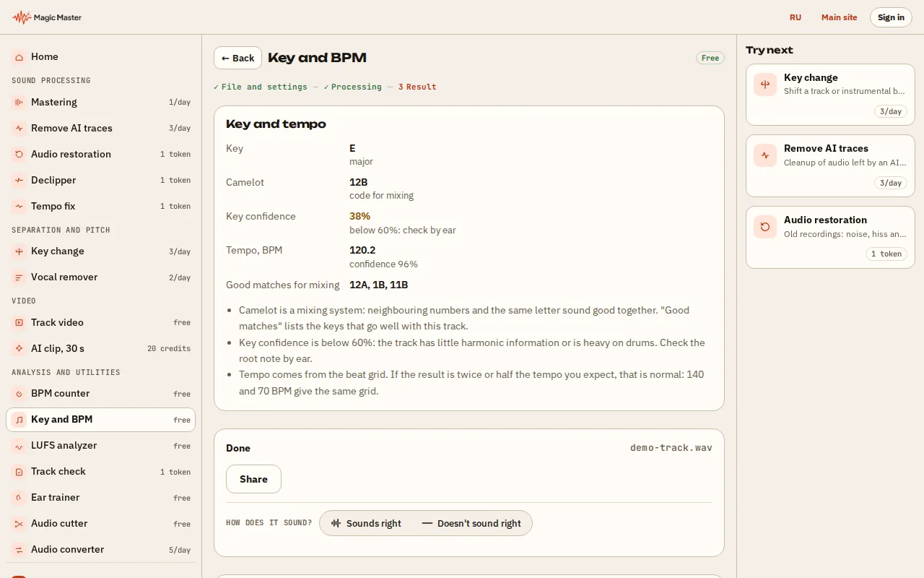Click the AI clip sparkle icon
This screenshot has width=924, height=578.
click(x=19, y=348)
